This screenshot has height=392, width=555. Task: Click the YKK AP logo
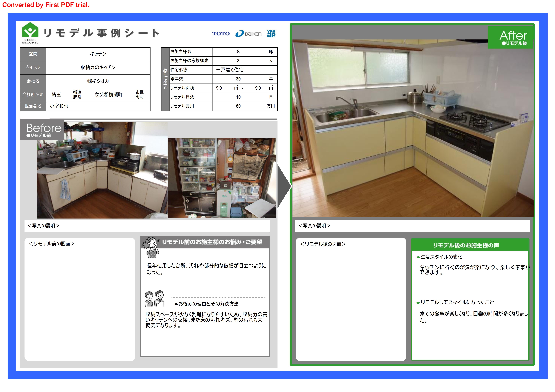[x=271, y=33]
